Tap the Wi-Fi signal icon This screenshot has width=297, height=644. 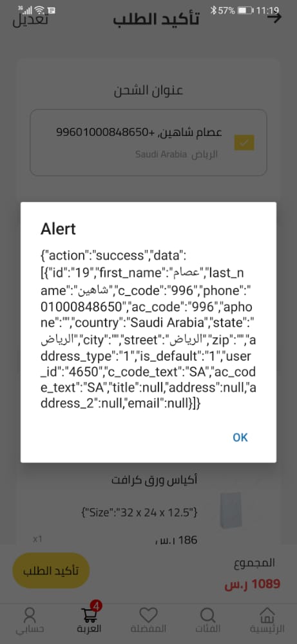[x=39, y=10]
